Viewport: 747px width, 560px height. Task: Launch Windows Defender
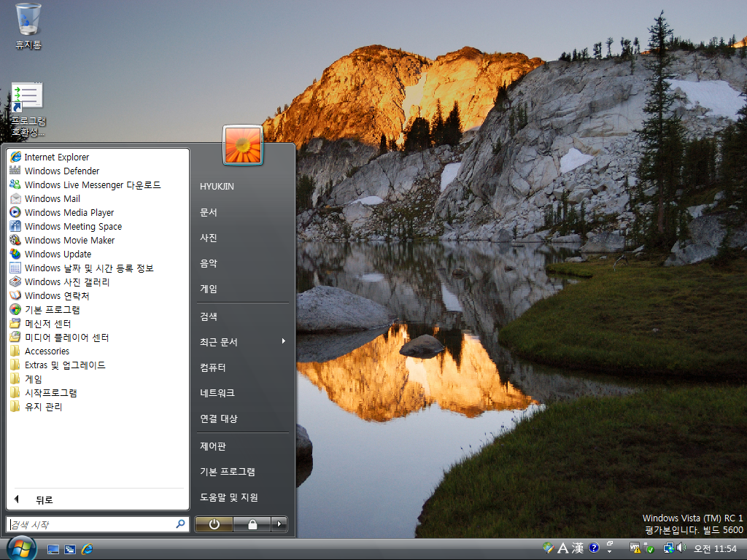98,171
